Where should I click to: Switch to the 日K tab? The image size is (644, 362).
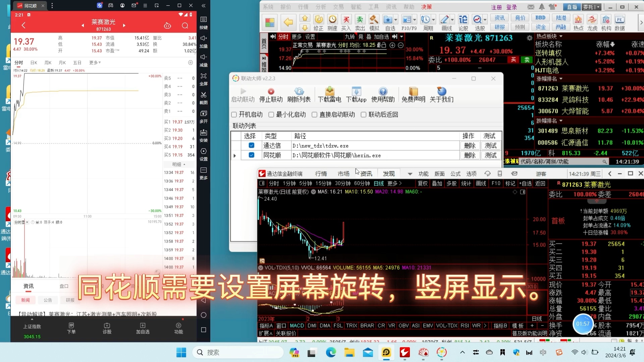(34, 63)
